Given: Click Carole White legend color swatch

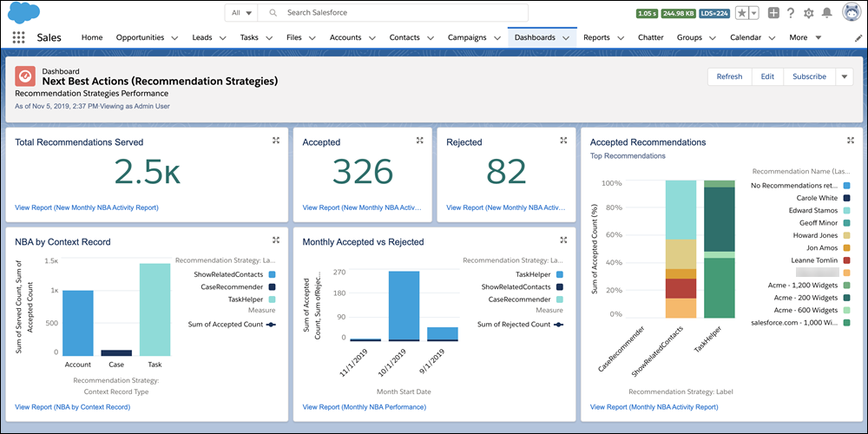Looking at the screenshot, I should point(846,198).
